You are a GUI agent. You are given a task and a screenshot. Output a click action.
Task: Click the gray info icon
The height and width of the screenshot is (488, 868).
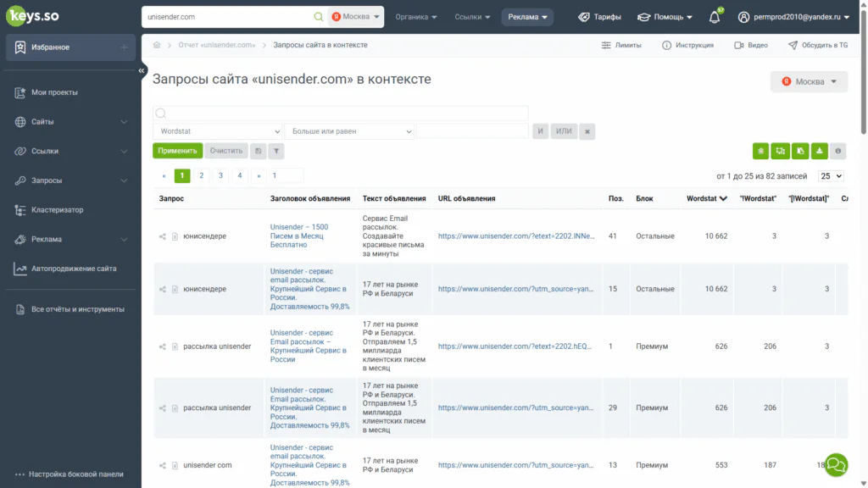pyautogui.click(x=838, y=151)
